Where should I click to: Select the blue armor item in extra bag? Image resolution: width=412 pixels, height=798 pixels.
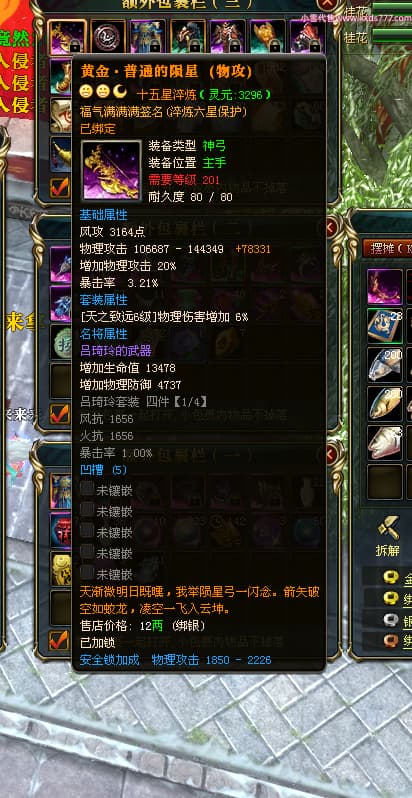[x=148, y=37]
